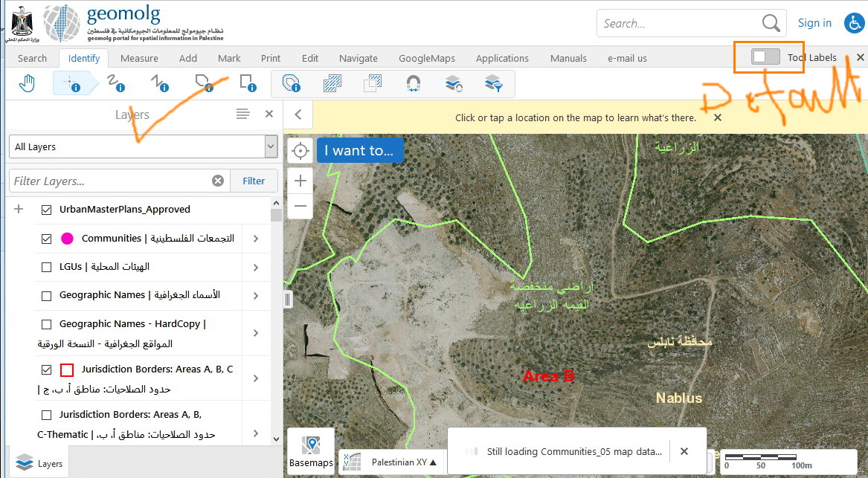Select the Pan hand tool
The image size is (868, 478).
tap(27, 83)
